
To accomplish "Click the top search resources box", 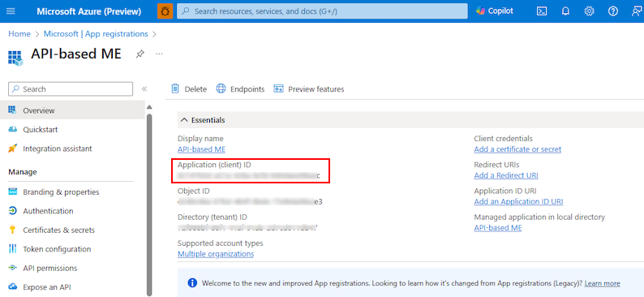I will [x=322, y=11].
